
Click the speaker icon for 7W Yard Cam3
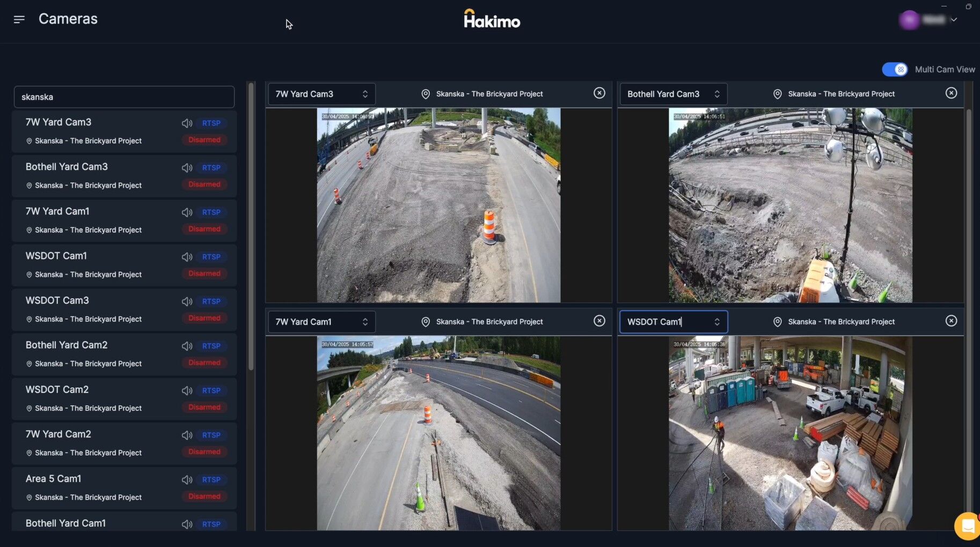click(x=187, y=123)
